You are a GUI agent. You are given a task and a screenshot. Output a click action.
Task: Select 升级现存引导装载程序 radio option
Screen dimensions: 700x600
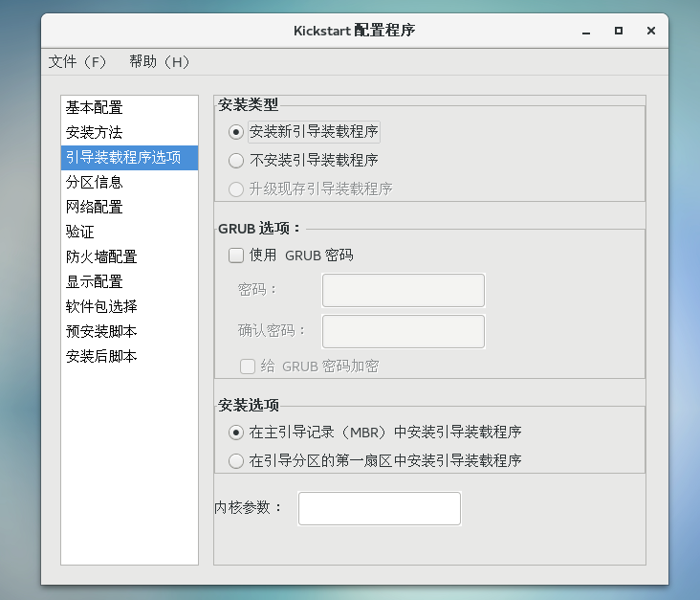click(x=235, y=189)
